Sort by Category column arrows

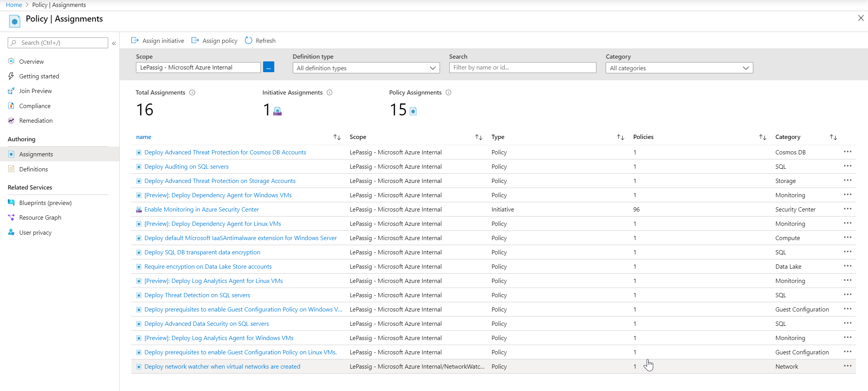(x=833, y=137)
